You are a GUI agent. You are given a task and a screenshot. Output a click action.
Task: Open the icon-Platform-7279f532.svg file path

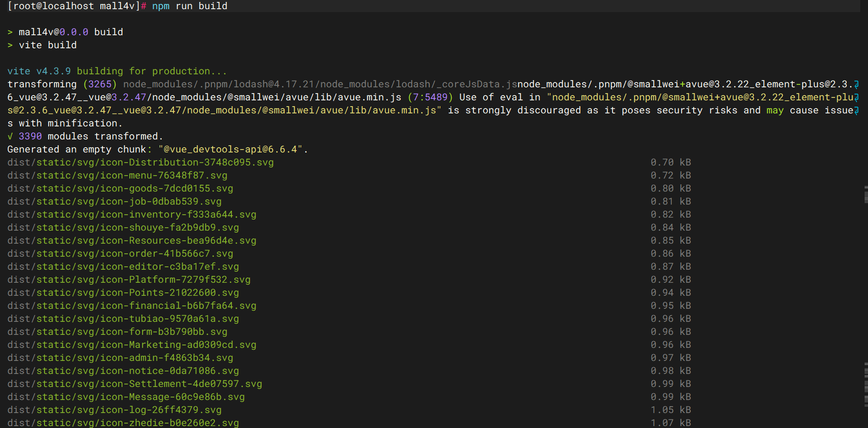129,280
